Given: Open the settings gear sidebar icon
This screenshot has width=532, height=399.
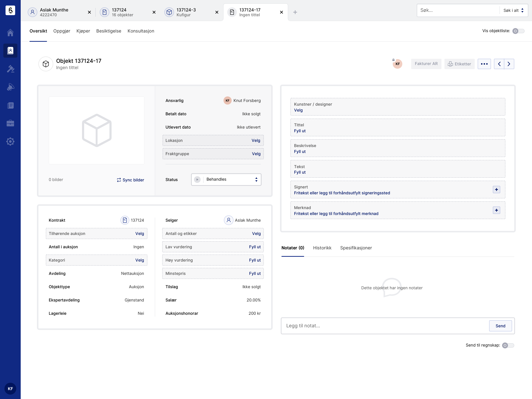Looking at the screenshot, I should (x=10, y=141).
